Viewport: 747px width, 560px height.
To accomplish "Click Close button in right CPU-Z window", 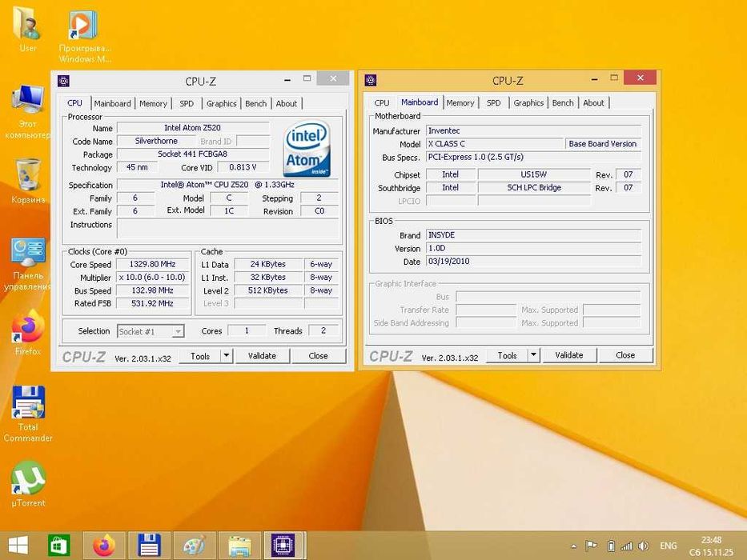I will (x=625, y=354).
